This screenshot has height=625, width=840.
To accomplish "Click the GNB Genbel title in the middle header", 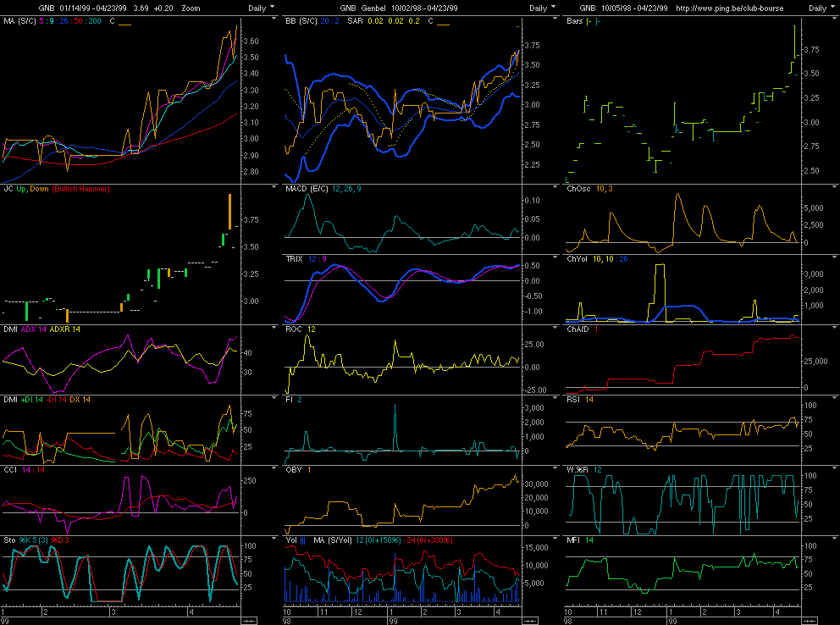I will point(362,8).
